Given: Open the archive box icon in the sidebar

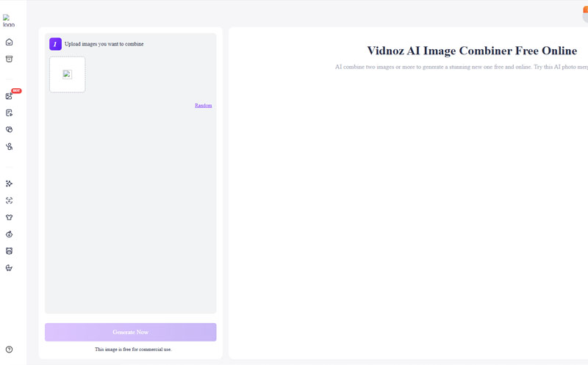Looking at the screenshot, I should 10,59.
